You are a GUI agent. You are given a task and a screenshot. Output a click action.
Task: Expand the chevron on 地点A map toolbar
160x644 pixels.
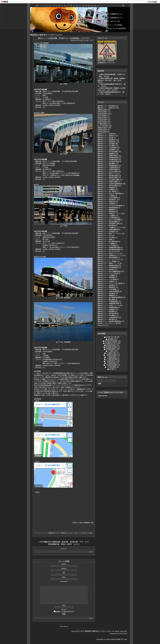point(63,405)
